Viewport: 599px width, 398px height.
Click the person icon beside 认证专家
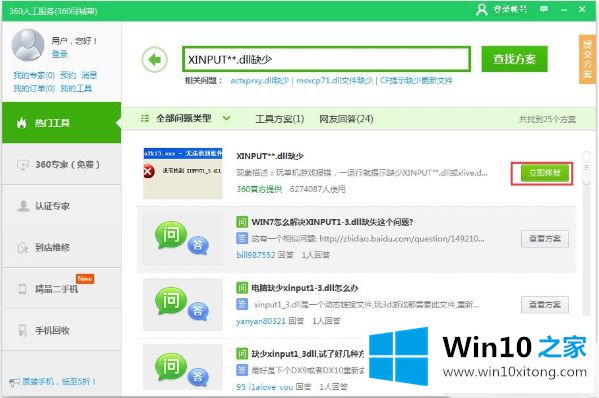[23, 206]
